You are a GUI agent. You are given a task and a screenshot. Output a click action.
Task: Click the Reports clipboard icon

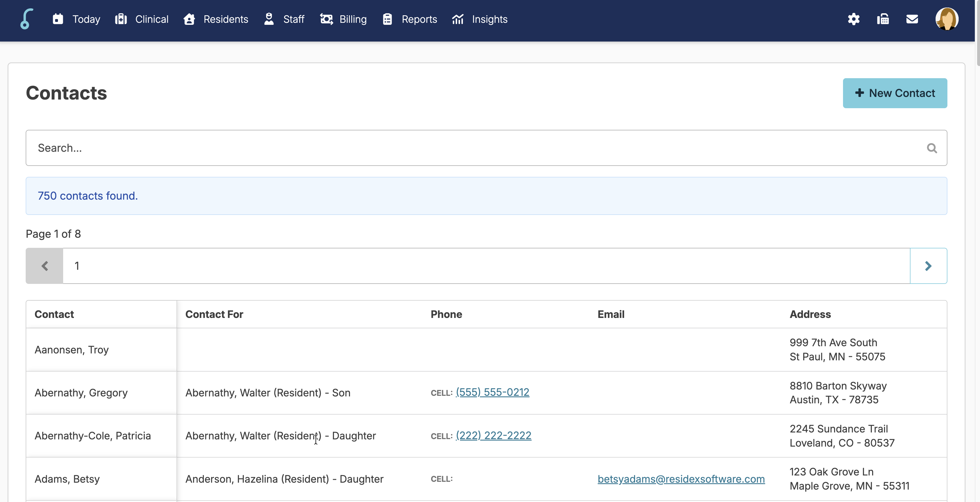387,19
